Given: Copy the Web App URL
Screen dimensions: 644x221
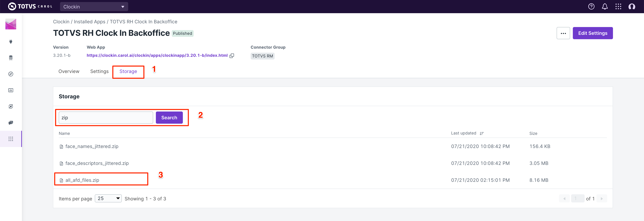Looking at the screenshot, I should (232, 56).
